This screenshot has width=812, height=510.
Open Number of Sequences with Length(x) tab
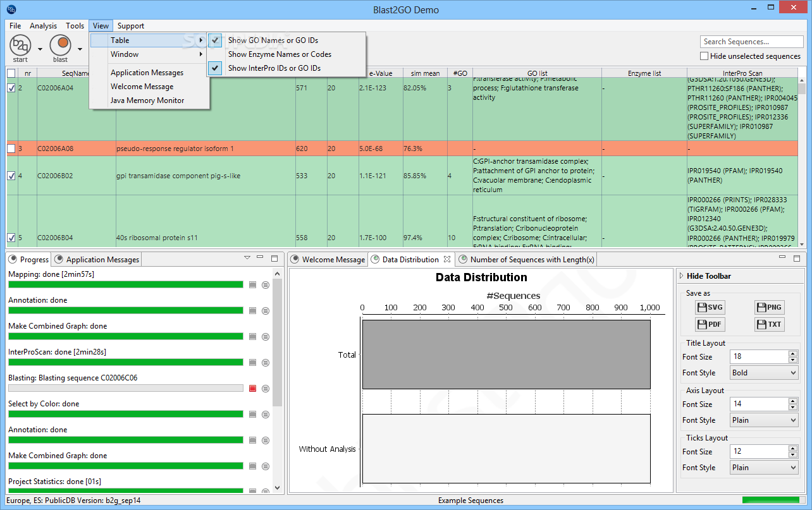click(x=527, y=260)
